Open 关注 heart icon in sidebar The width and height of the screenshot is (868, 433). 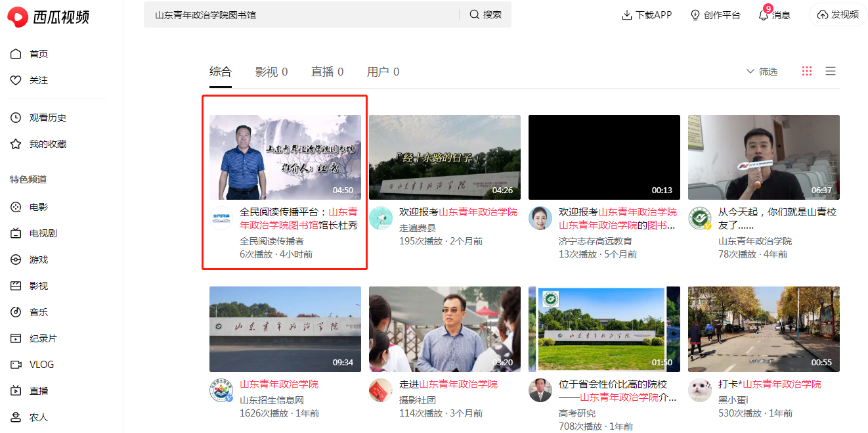16,80
